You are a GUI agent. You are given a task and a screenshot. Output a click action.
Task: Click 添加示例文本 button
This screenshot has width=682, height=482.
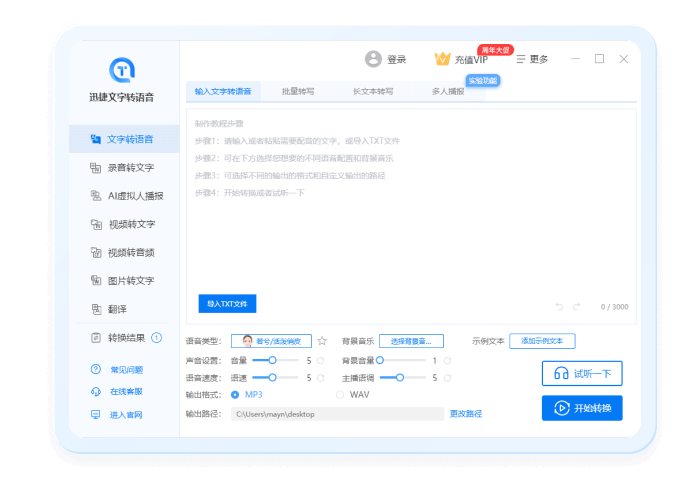pyautogui.click(x=542, y=341)
